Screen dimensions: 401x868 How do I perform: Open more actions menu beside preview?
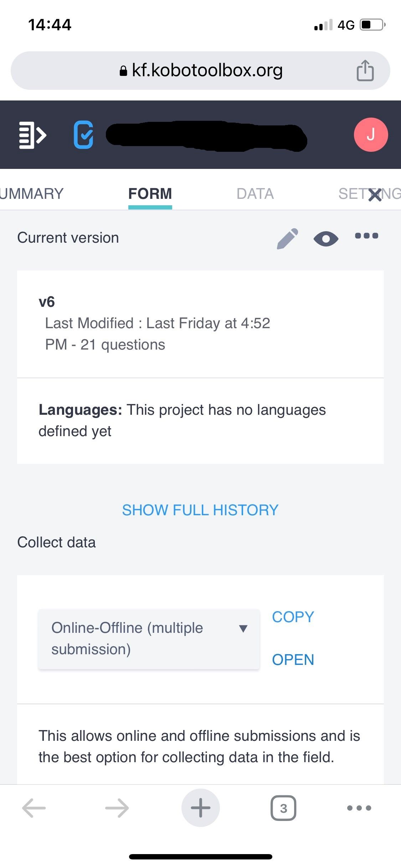366,236
